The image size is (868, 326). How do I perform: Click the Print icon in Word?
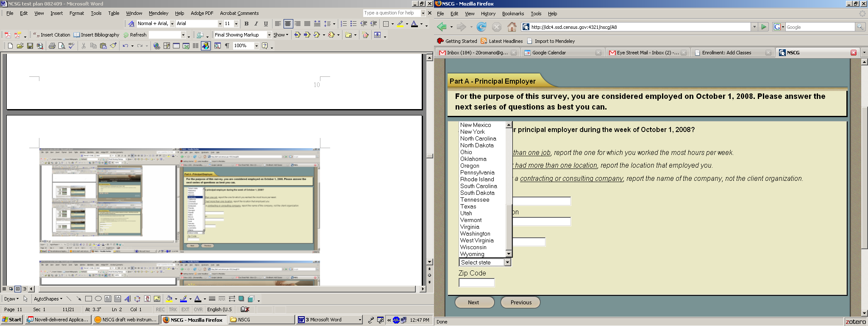tap(52, 46)
